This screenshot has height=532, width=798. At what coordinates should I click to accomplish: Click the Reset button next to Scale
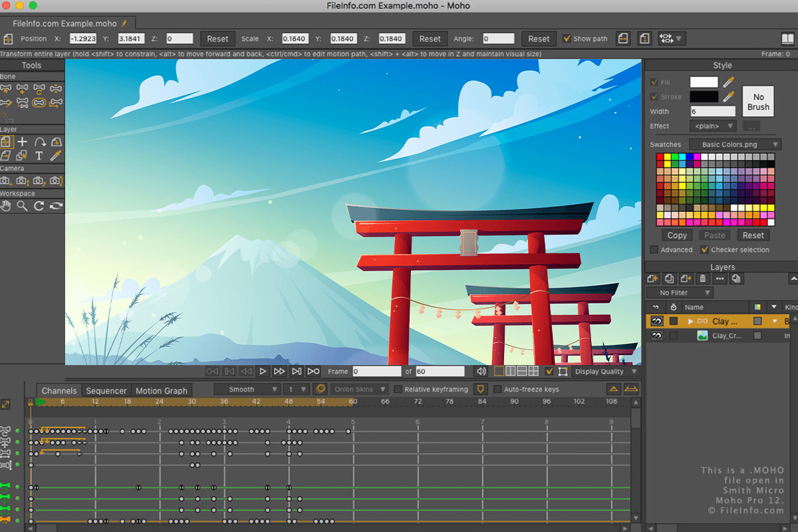pyautogui.click(x=430, y=38)
